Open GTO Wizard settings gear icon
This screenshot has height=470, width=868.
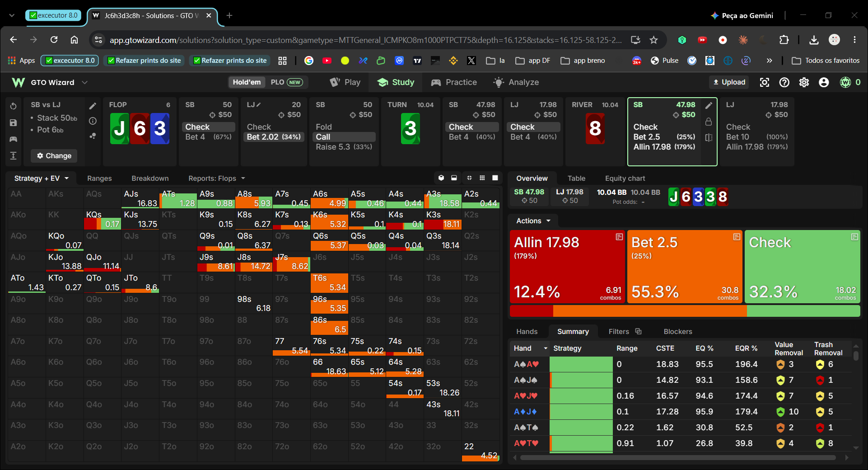coord(804,82)
